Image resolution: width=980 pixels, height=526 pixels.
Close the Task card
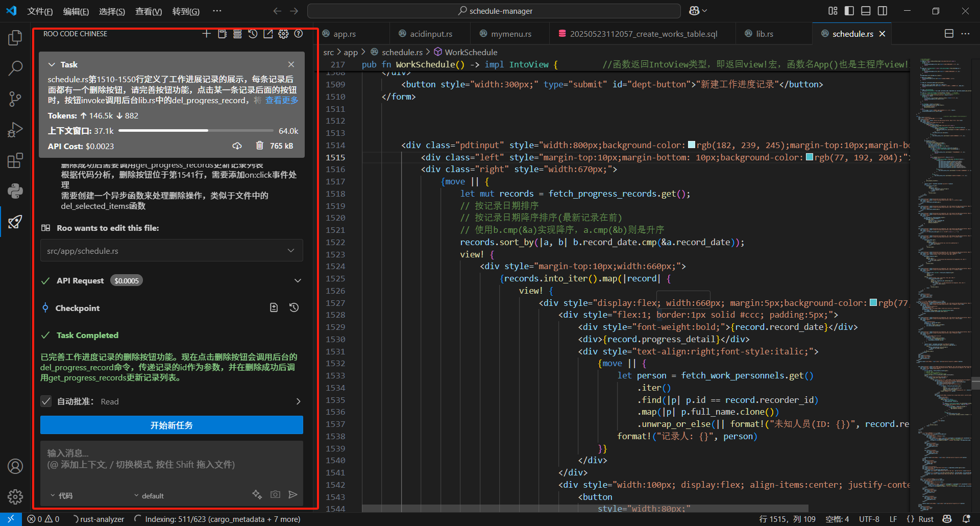point(291,64)
